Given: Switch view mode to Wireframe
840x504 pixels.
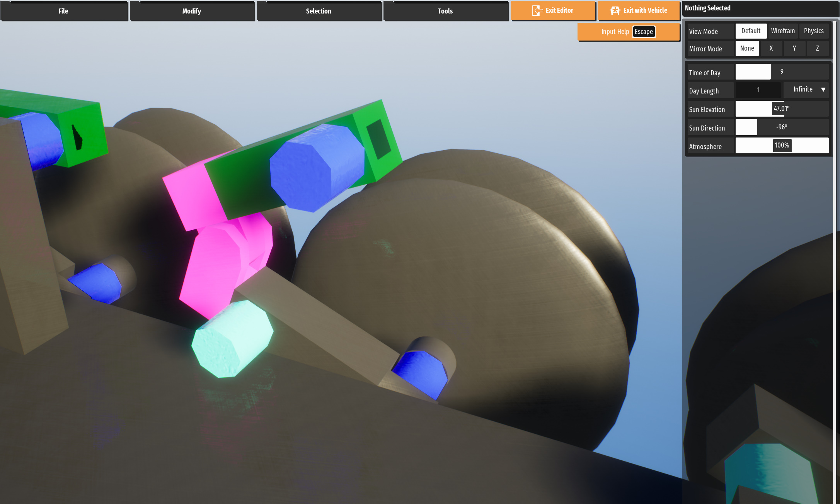Looking at the screenshot, I should [782, 31].
